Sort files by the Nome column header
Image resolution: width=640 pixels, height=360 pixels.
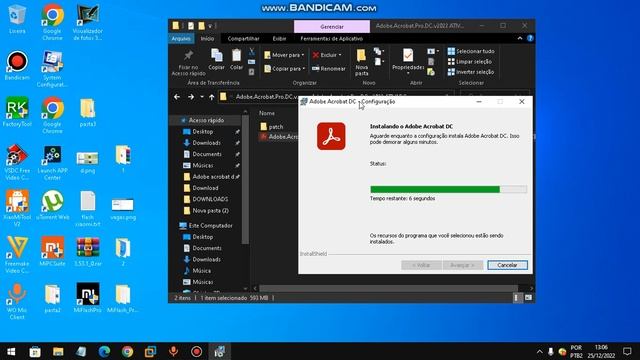click(x=267, y=113)
